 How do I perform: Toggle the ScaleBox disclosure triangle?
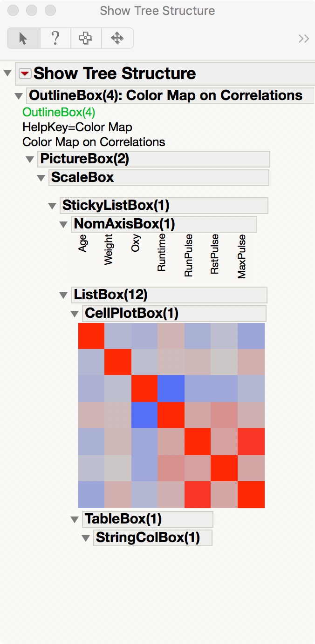41,178
